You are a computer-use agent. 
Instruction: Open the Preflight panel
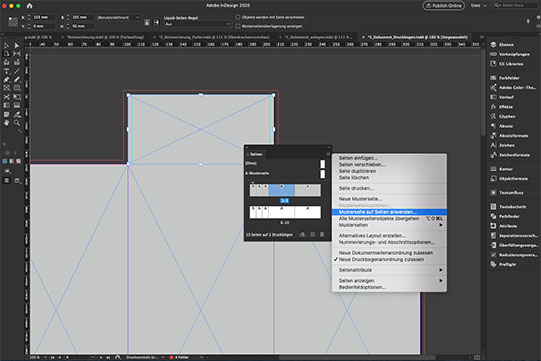click(503, 265)
